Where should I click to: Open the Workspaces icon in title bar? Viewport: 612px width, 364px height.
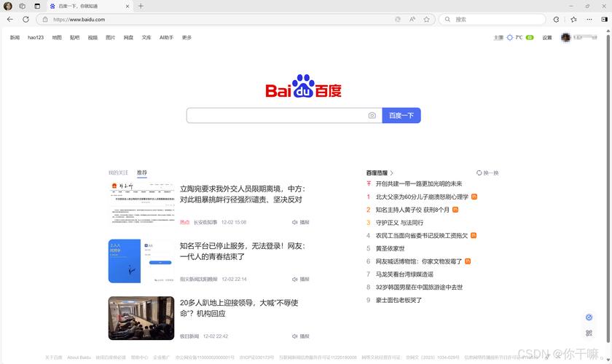[23, 7]
